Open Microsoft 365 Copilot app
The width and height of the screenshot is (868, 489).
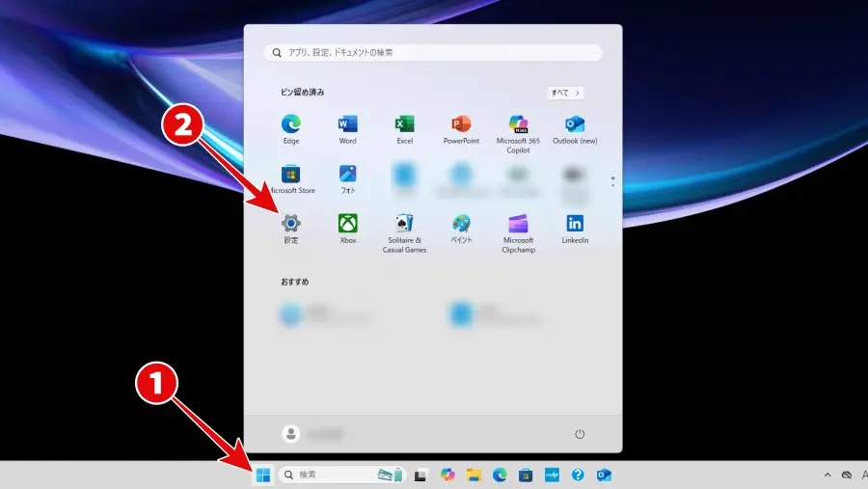518,134
